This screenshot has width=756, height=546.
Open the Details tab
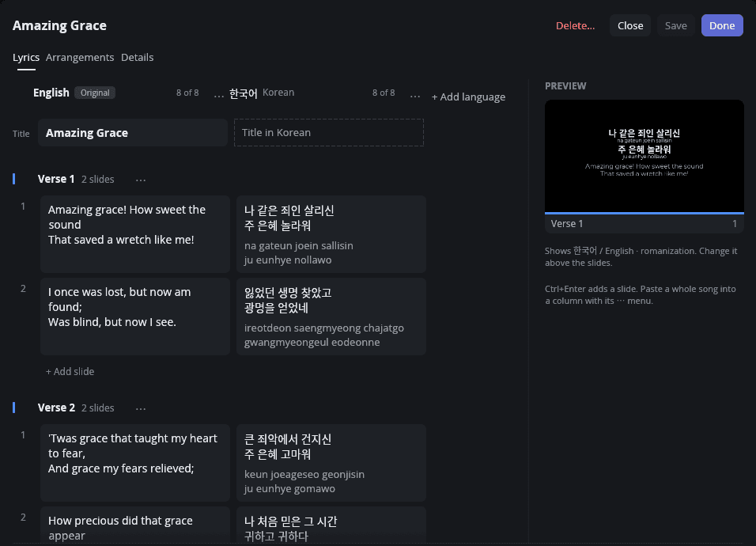[138, 58]
